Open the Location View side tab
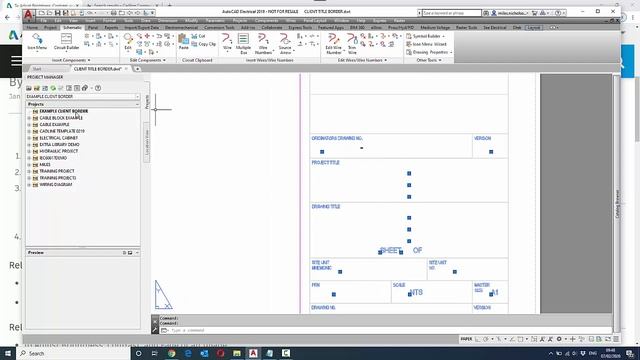The image size is (640, 360). [147, 143]
